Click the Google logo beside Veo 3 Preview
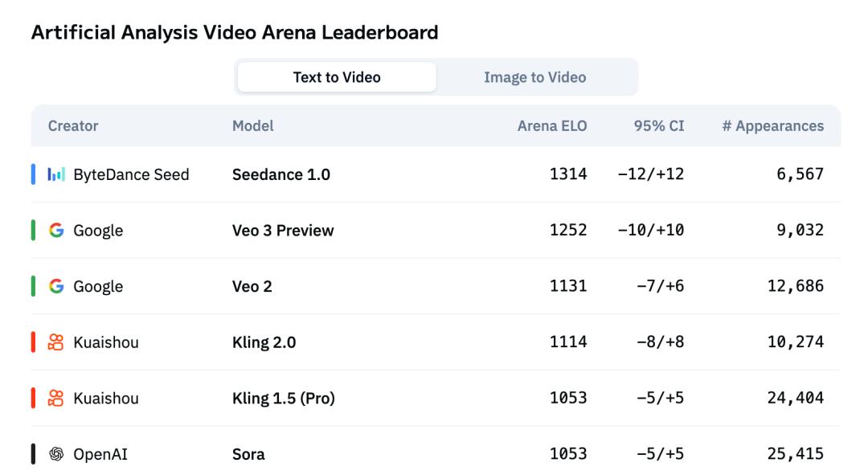The width and height of the screenshot is (868, 475). [x=56, y=231]
